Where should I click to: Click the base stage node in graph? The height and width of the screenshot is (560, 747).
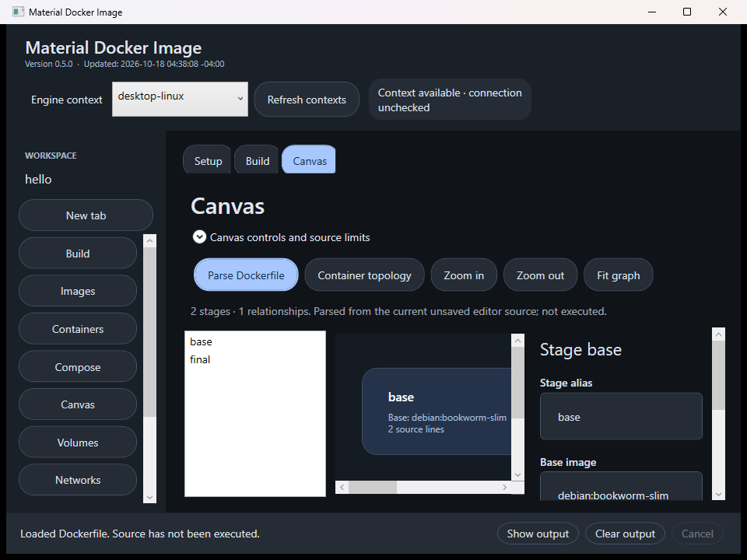click(x=437, y=411)
